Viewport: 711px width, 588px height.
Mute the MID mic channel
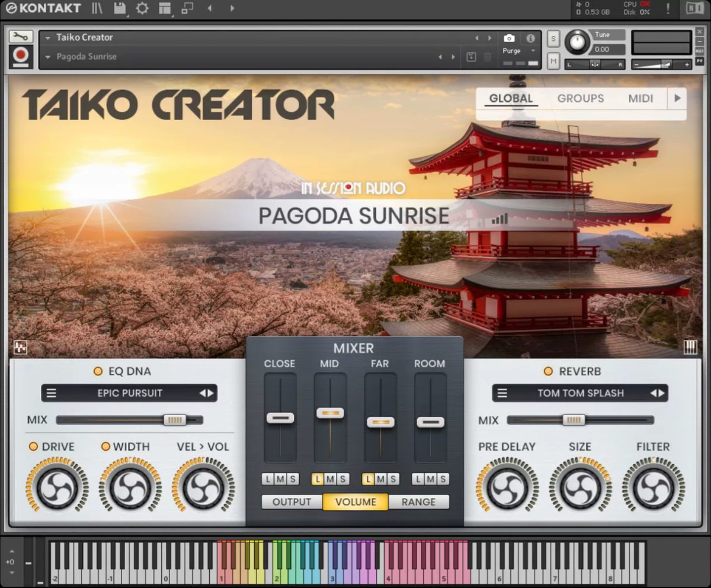pos(331,479)
